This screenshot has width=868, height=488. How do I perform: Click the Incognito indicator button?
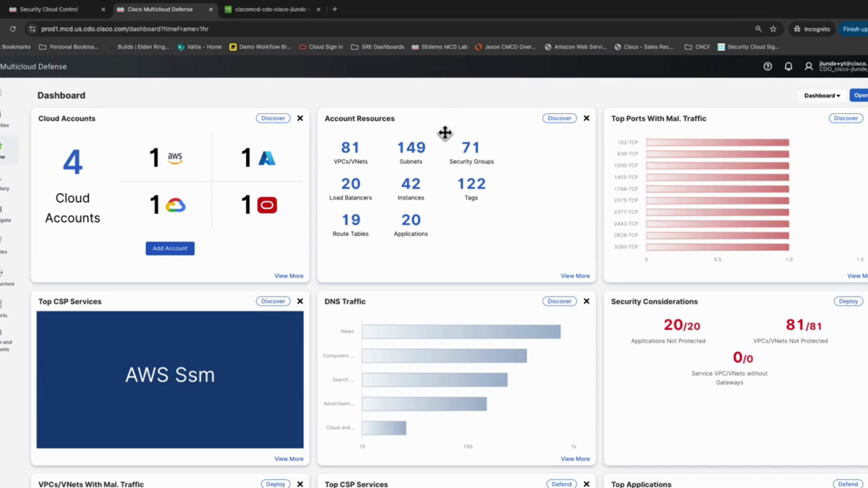click(x=812, y=29)
